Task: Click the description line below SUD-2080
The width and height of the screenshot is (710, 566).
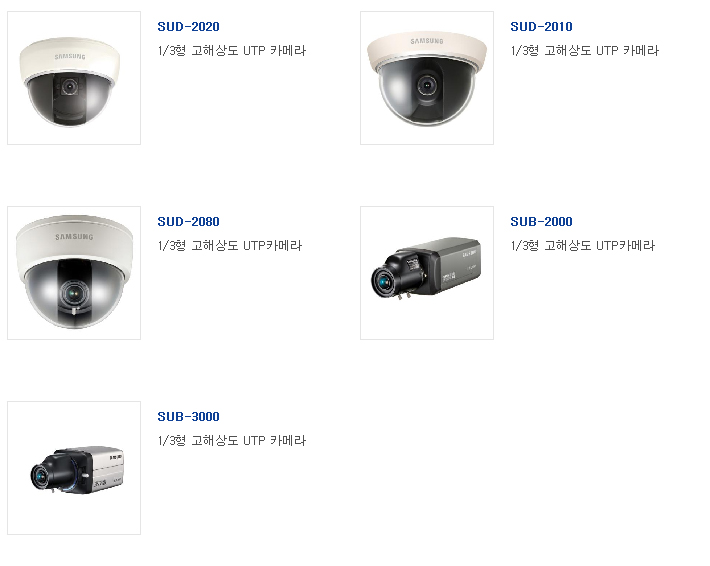Action: pyautogui.click(x=230, y=245)
